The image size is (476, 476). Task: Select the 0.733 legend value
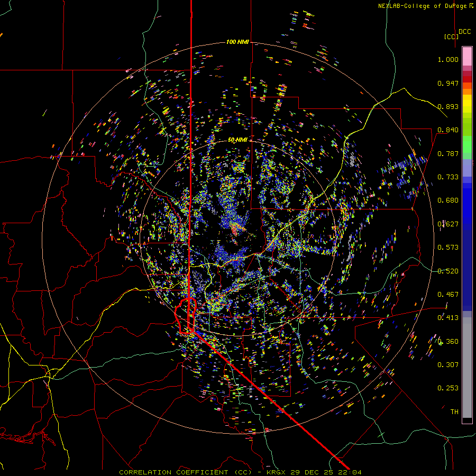click(x=448, y=177)
